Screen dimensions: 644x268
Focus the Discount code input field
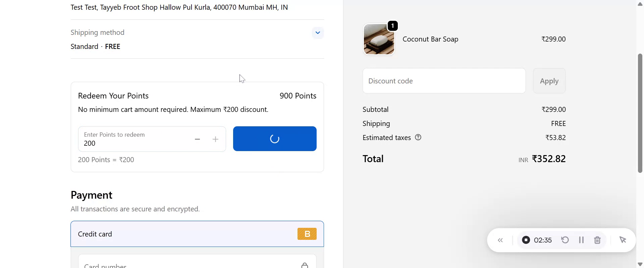pyautogui.click(x=444, y=81)
